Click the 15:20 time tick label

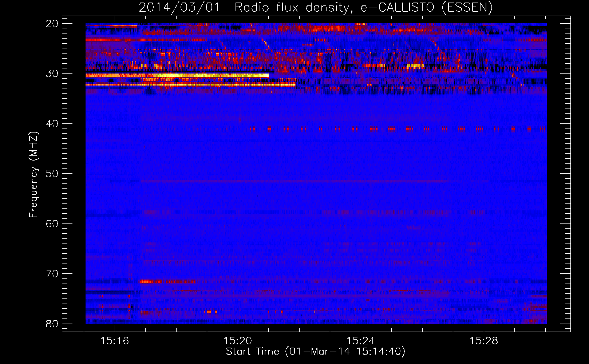tap(238, 341)
